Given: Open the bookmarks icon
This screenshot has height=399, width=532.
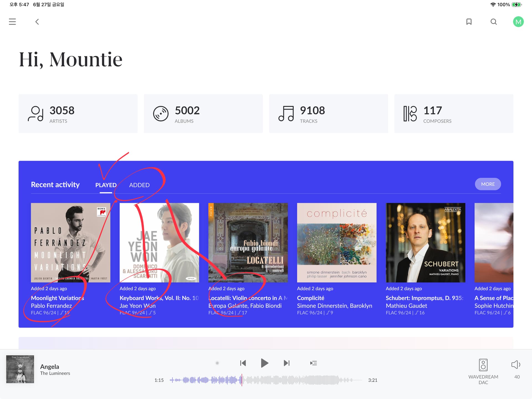Looking at the screenshot, I should click(x=469, y=22).
